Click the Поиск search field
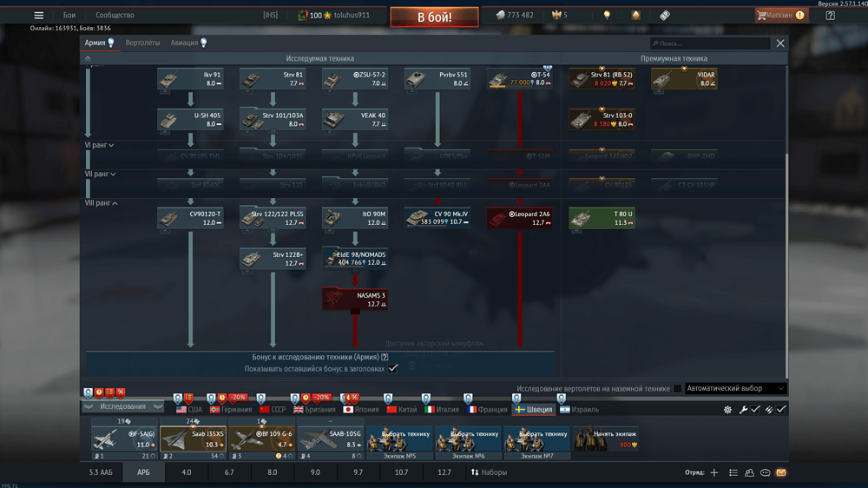Image resolution: width=868 pixels, height=488 pixels. 710,43
